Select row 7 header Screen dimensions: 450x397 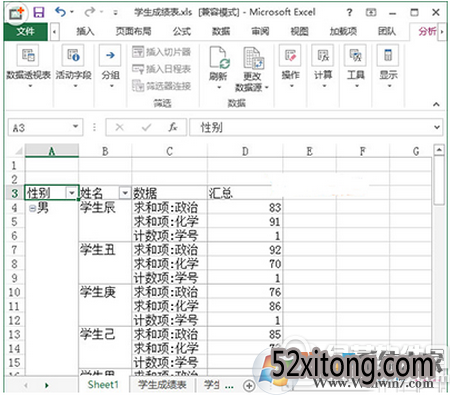click(x=15, y=250)
